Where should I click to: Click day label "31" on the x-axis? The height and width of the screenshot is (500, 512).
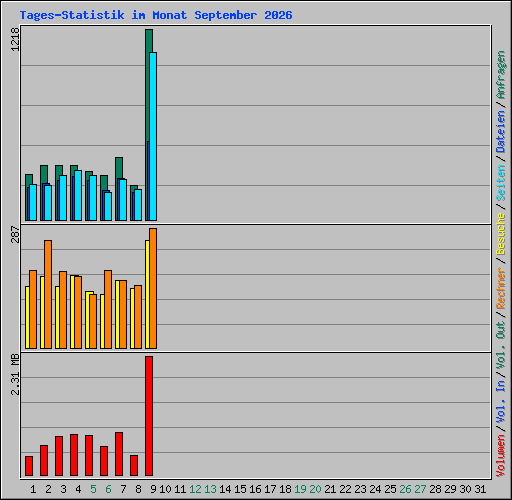[x=480, y=489]
